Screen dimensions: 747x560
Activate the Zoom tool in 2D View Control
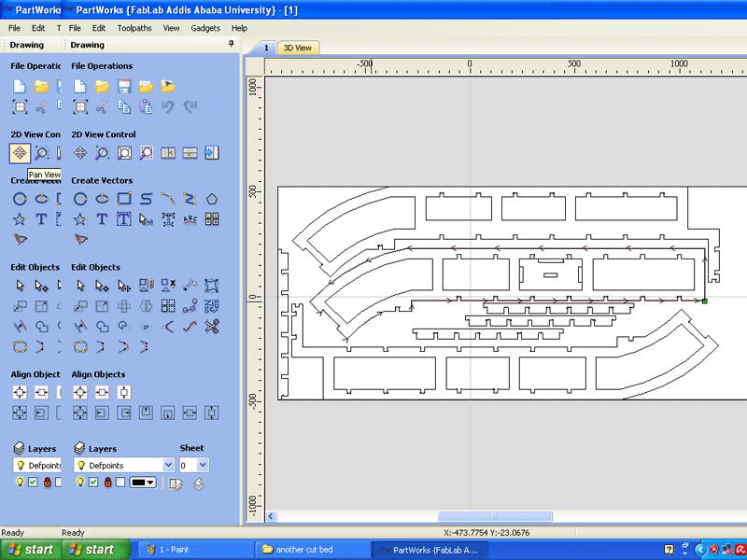(x=100, y=153)
